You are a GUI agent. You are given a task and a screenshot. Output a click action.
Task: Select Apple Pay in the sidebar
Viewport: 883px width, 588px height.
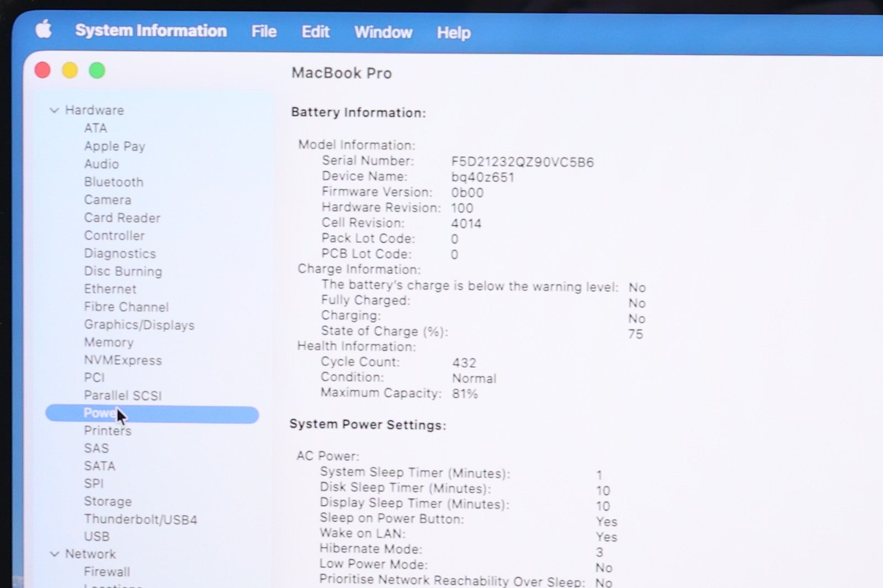(115, 146)
